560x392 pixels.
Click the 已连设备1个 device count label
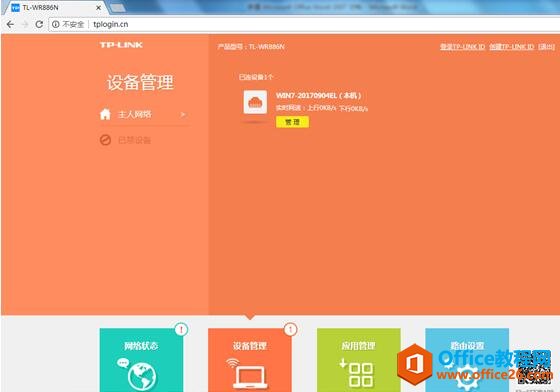point(256,77)
